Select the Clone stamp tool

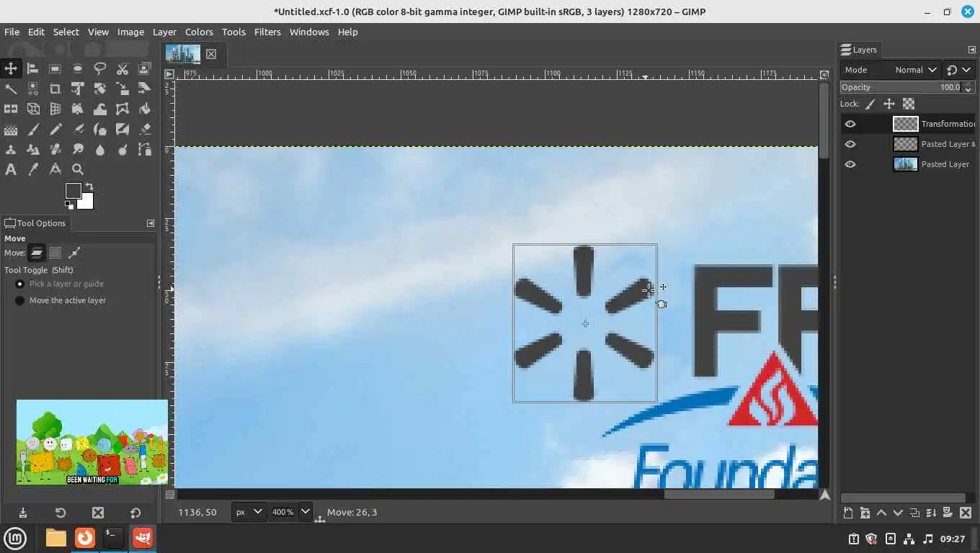[10, 150]
